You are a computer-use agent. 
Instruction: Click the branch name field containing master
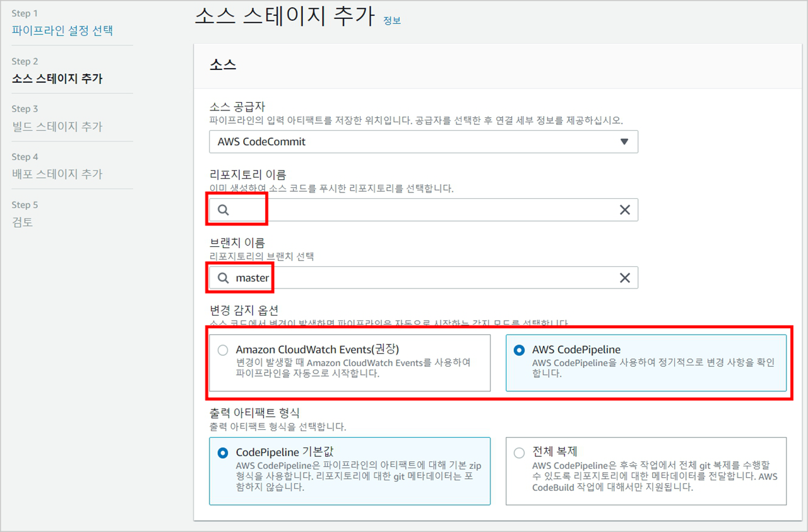424,278
